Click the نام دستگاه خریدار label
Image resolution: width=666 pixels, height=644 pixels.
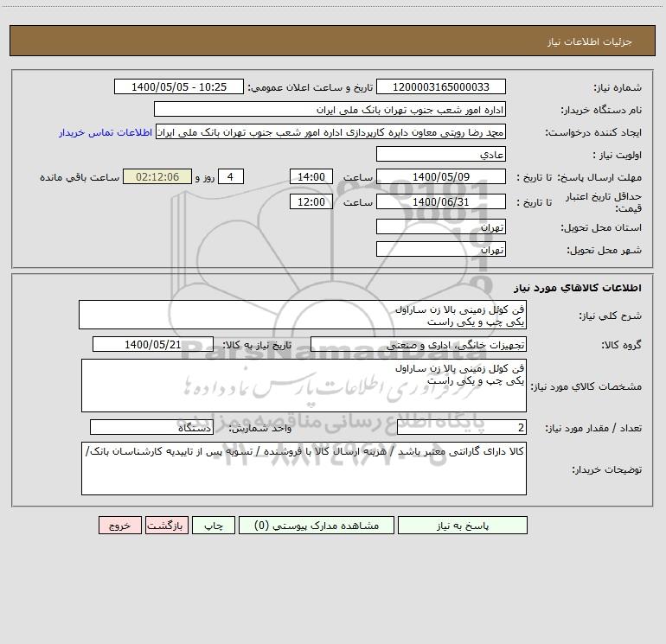[601, 110]
